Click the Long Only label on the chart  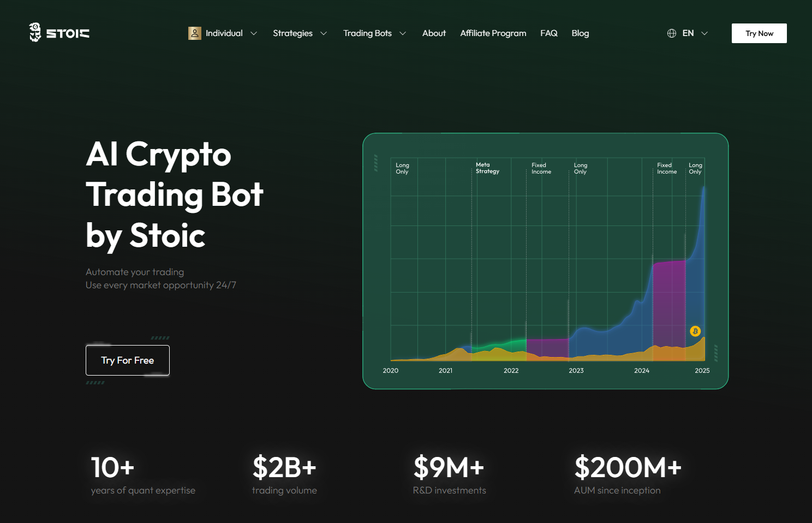[402, 168]
